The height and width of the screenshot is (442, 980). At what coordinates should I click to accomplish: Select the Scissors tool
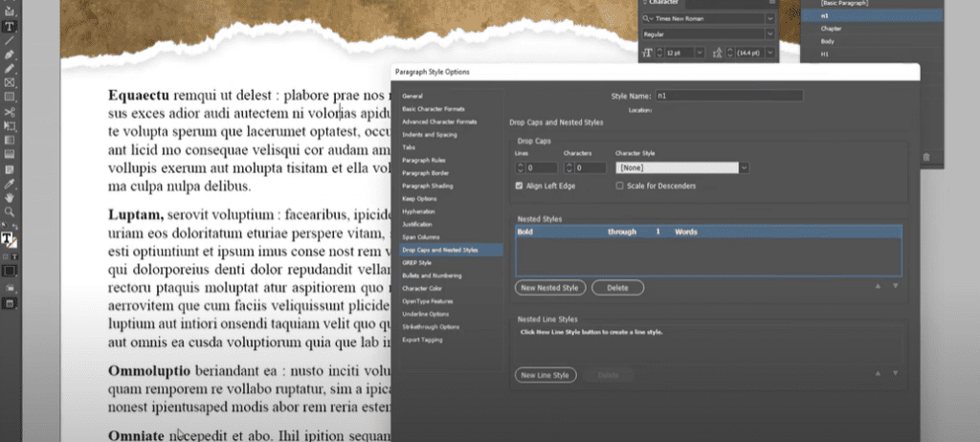[x=10, y=112]
